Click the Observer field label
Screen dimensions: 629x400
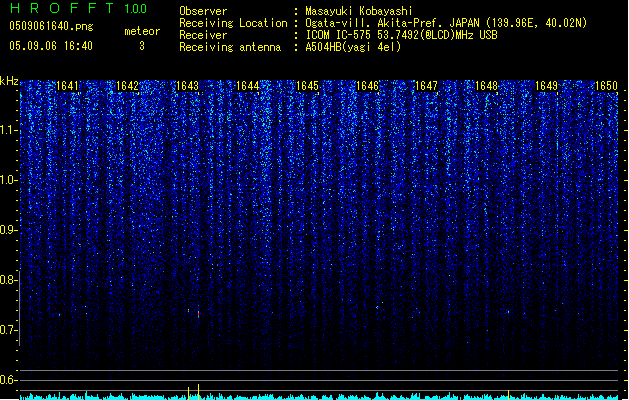203,11
